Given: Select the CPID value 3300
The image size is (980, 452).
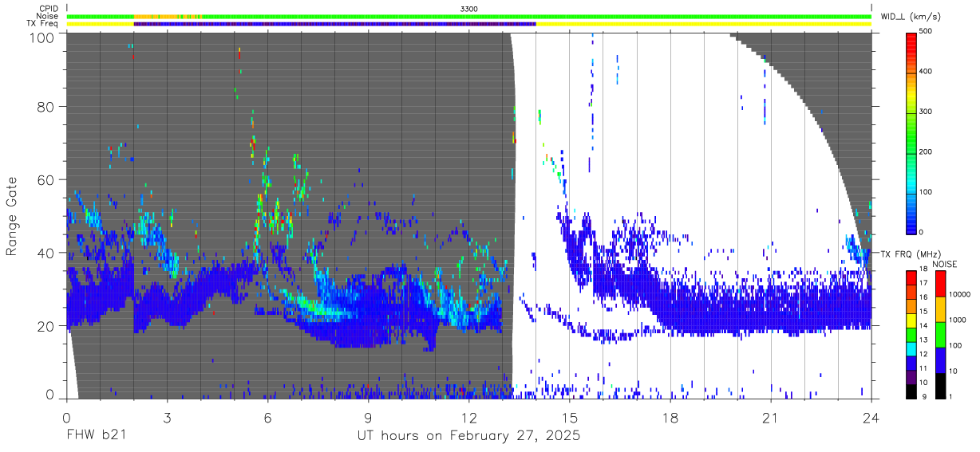Looking at the screenshot, I should (x=469, y=8).
